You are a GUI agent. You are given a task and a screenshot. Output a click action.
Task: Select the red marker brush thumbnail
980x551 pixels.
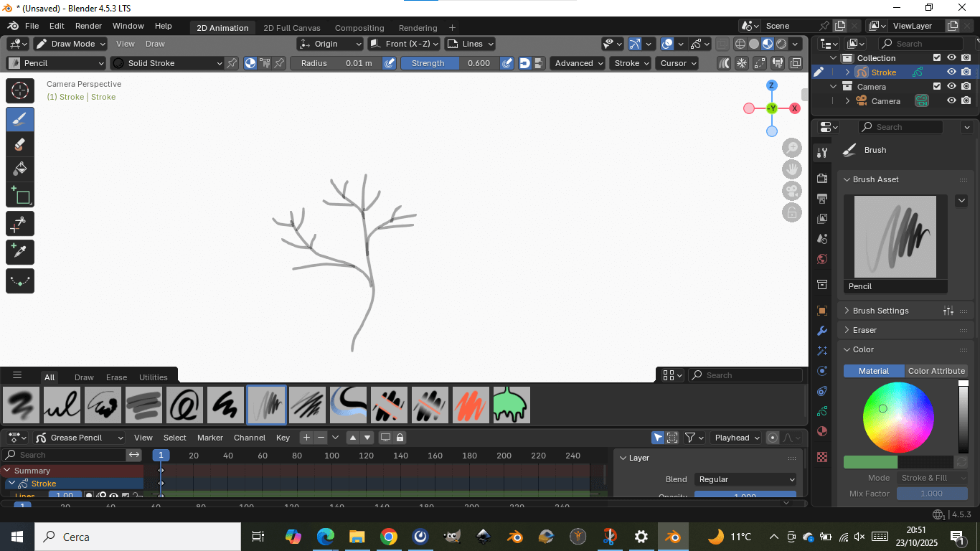click(x=471, y=405)
